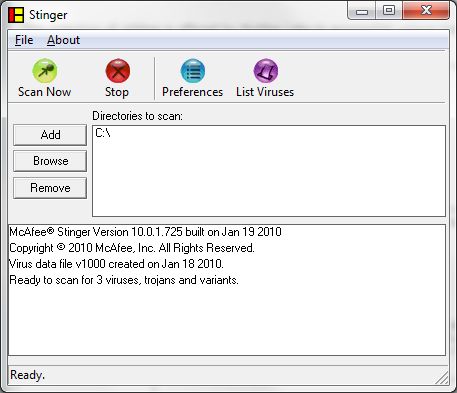This screenshot has width=457, height=393.
Task: Minimize the Stinger window
Action: point(362,11)
